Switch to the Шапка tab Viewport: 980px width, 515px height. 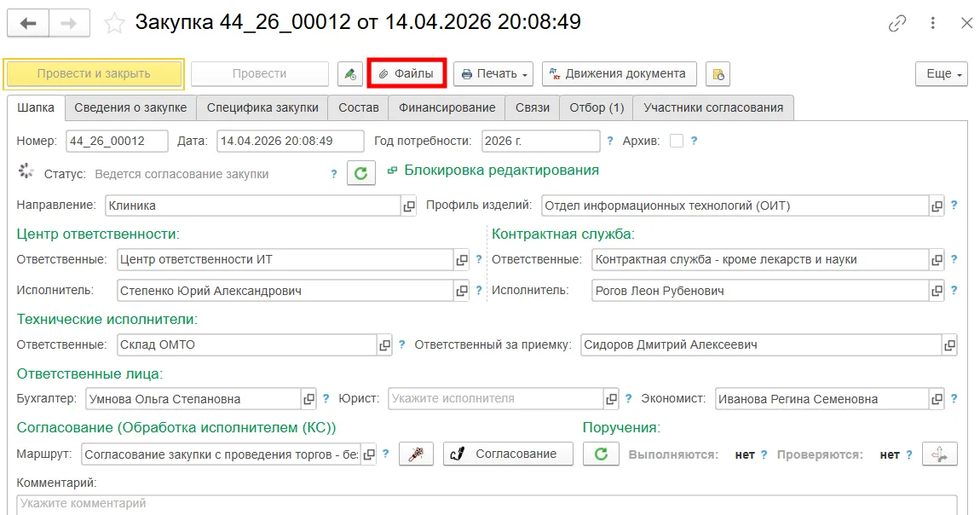pos(36,107)
